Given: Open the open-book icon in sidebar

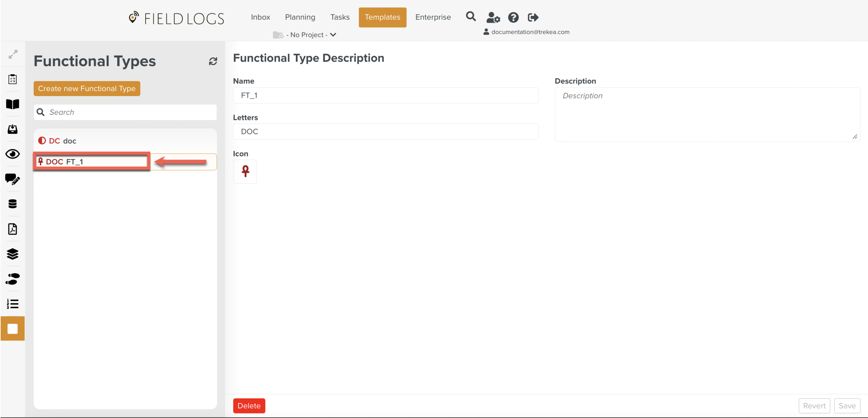Looking at the screenshot, I should pyautogui.click(x=12, y=104).
